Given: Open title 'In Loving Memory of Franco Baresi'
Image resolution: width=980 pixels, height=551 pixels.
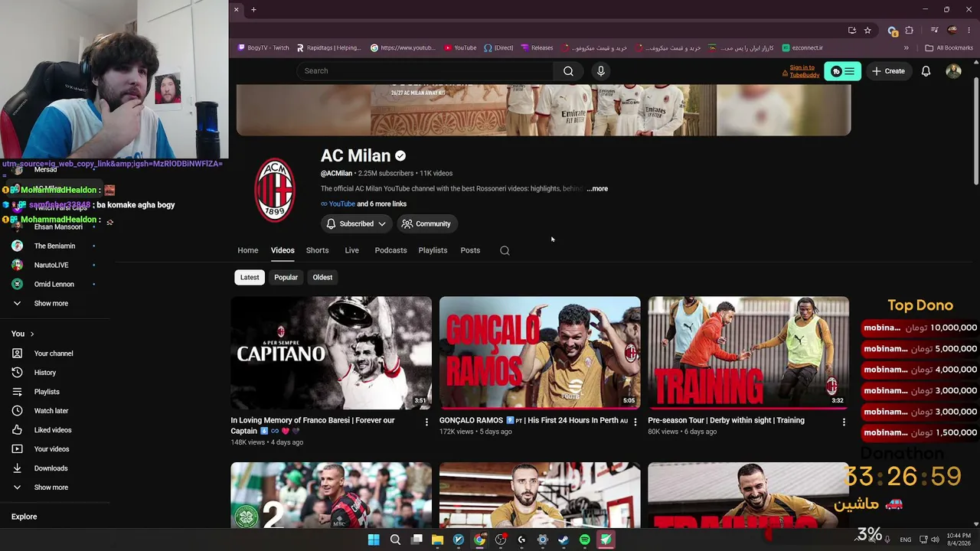Looking at the screenshot, I should 312,425.
